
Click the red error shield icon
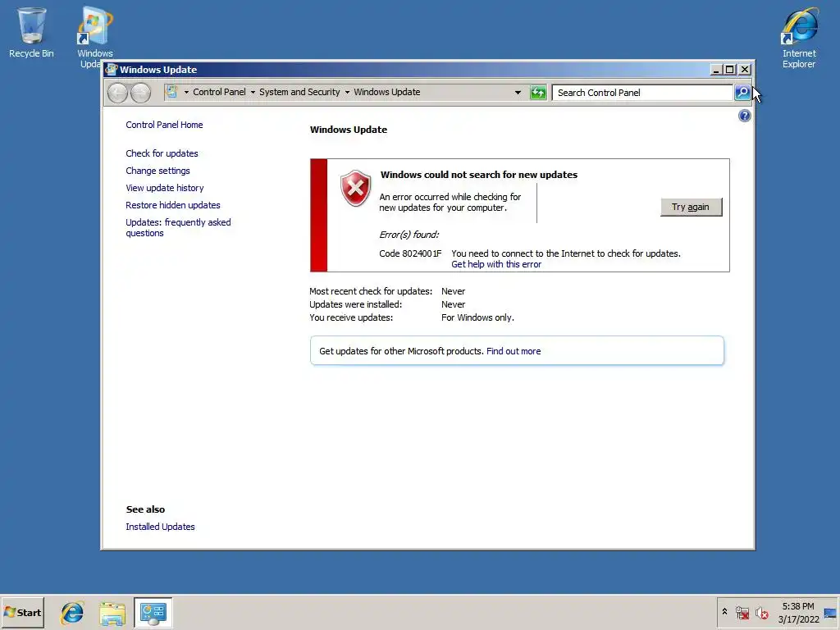355,189
